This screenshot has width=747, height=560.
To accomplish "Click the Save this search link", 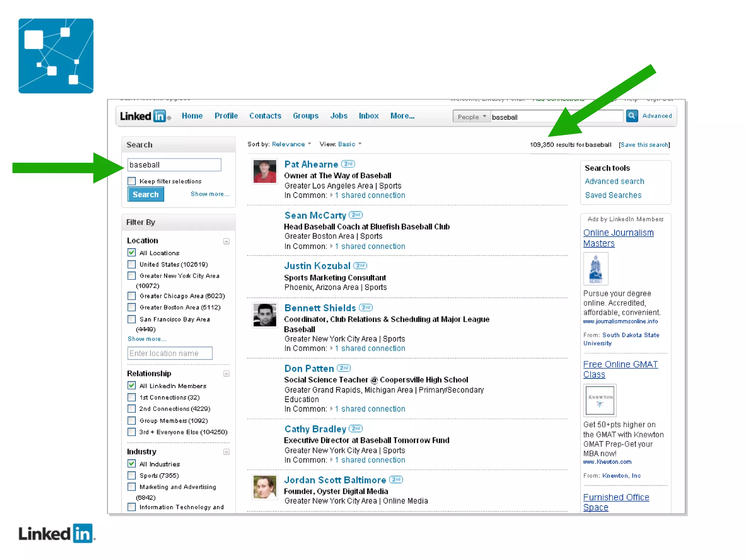I will coord(644,145).
